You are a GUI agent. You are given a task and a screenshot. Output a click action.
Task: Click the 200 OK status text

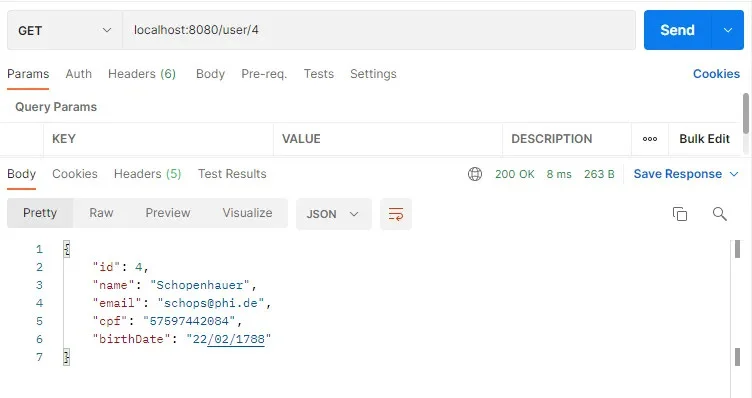click(x=515, y=174)
